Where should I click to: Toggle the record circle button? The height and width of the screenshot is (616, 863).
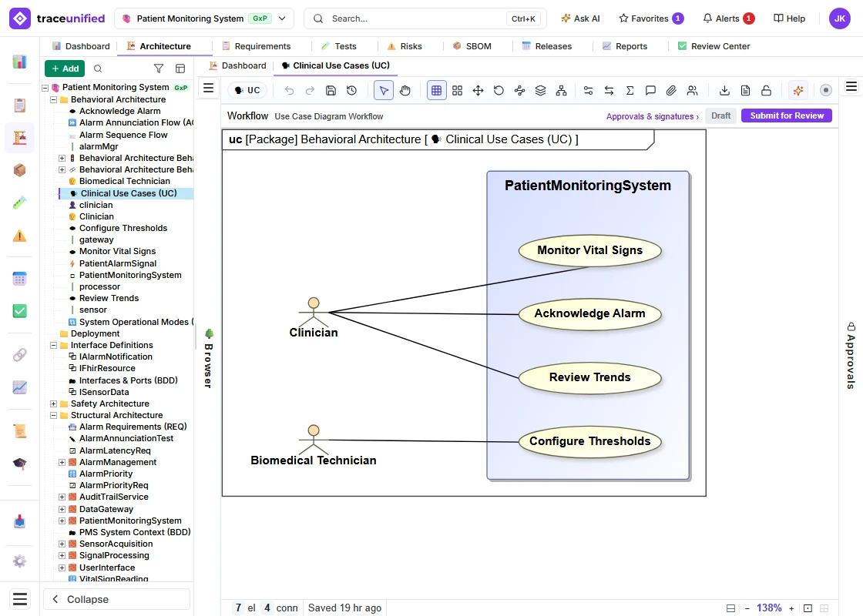[x=825, y=90]
